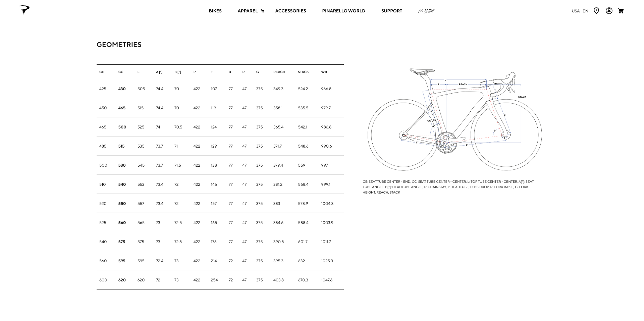This screenshot has width=644, height=321.
Task: Open the MyWay logo link
Action: pos(426,11)
